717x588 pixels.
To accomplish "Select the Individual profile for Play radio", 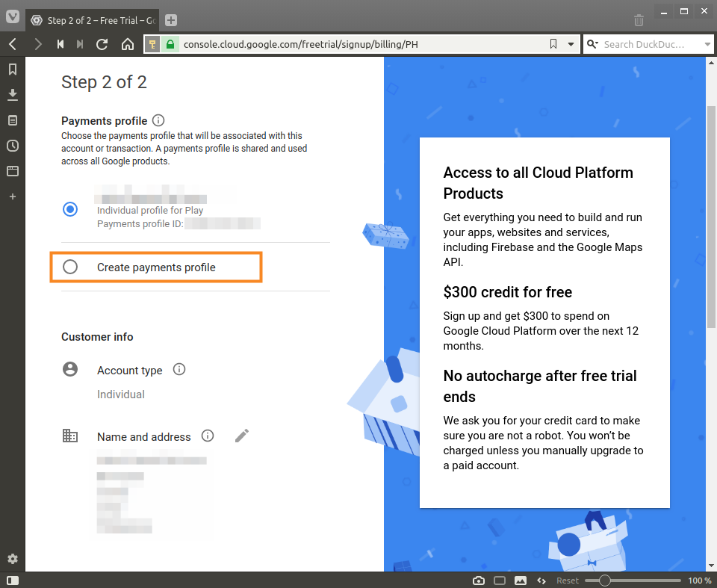I will click(x=70, y=209).
